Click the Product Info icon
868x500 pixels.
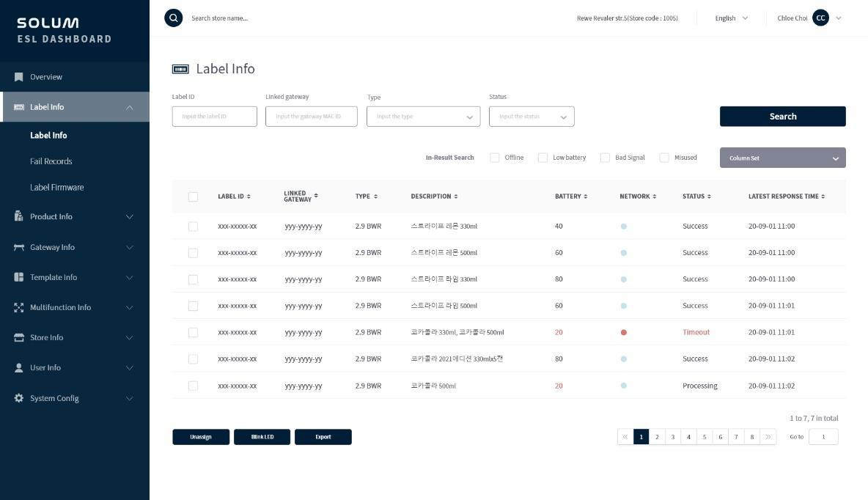[19, 216]
